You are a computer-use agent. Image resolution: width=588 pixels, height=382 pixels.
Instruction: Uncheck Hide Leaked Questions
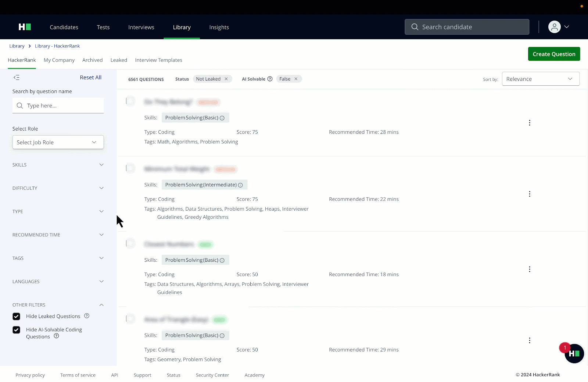pos(16,316)
